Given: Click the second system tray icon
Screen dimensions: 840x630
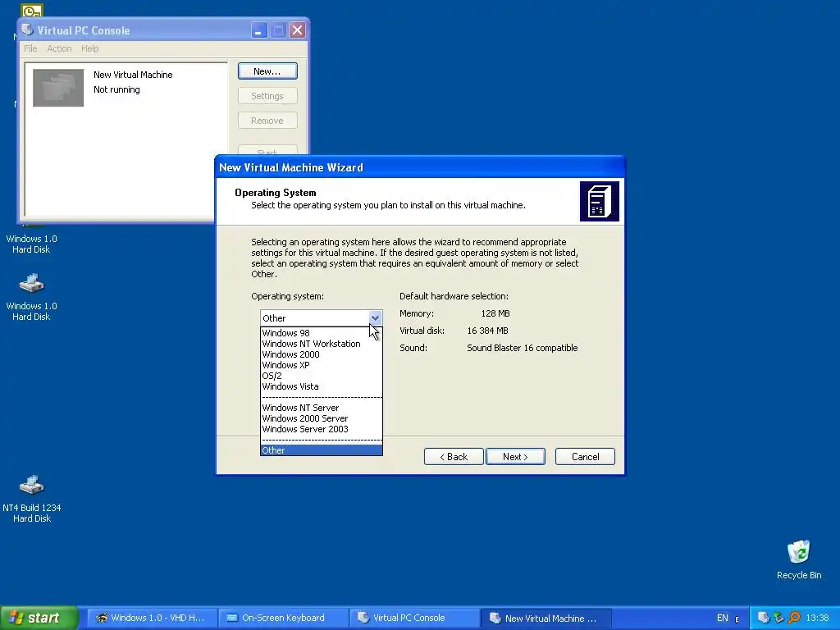Looking at the screenshot, I should 778,618.
